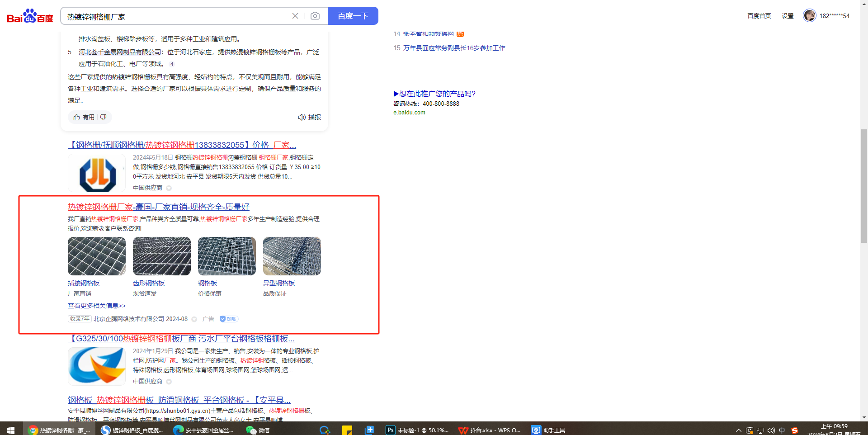This screenshot has height=435, width=868.
Task: Open 异型钢格板 product link
Action: 279,283
